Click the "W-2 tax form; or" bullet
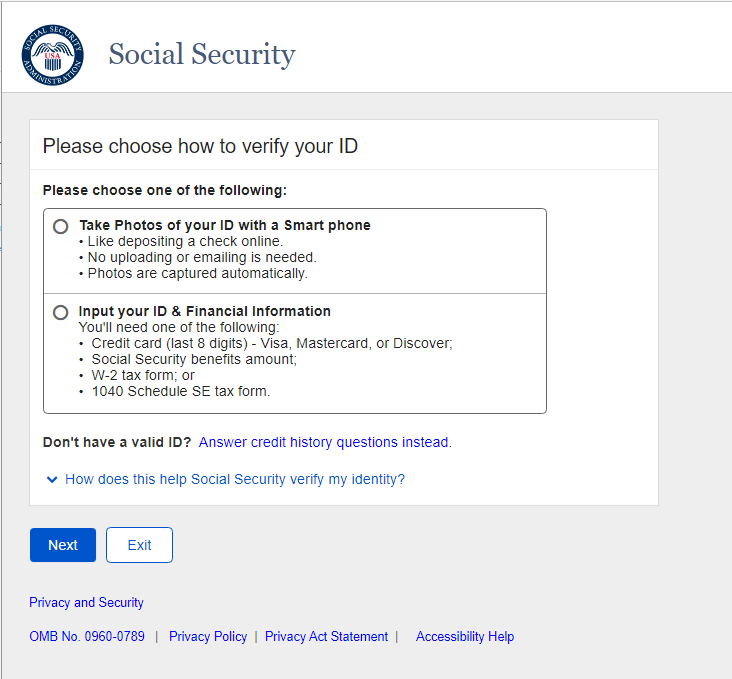 click(143, 375)
